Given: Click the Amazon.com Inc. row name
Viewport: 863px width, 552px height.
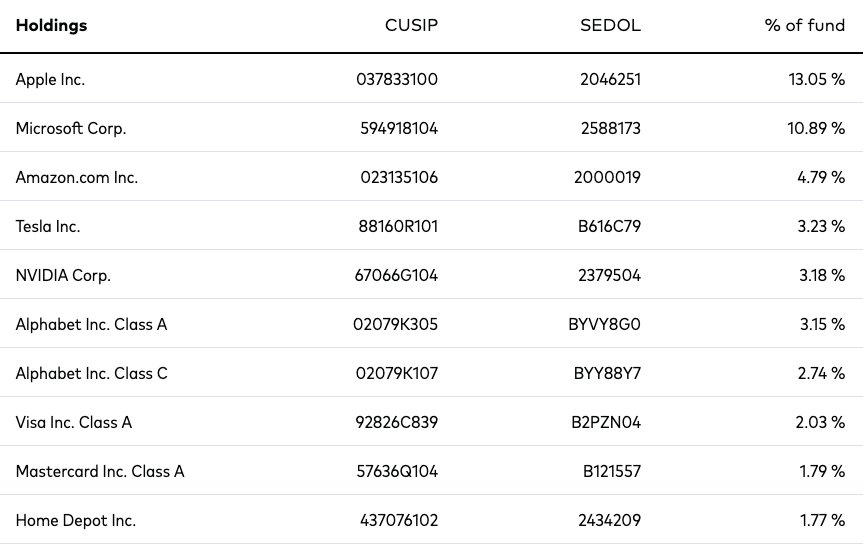Looking at the screenshot, I should click(77, 177).
